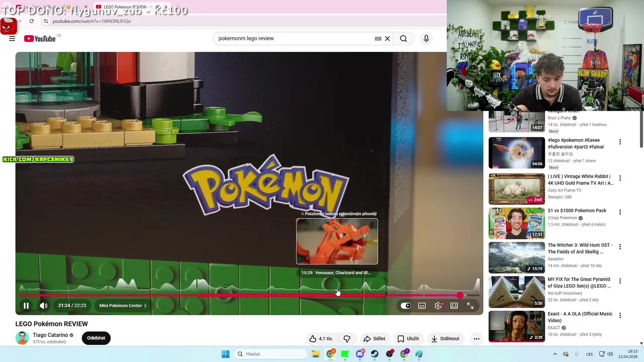Clear the search box with the X
This screenshot has height=362, width=644.
pos(387,38)
